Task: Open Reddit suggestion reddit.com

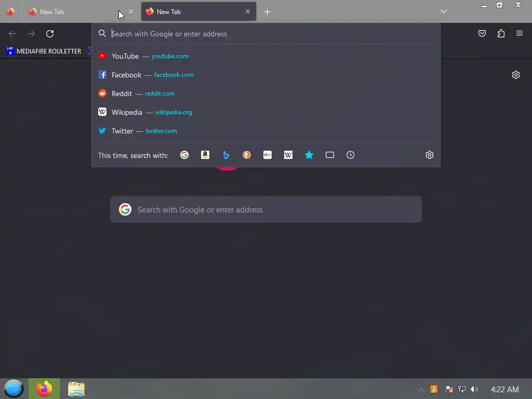Action: (x=266, y=94)
